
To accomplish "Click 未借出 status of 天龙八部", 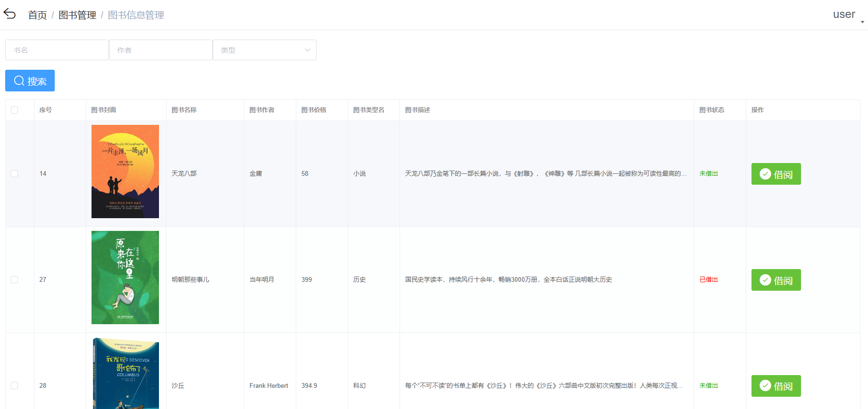I will click(x=709, y=173).
